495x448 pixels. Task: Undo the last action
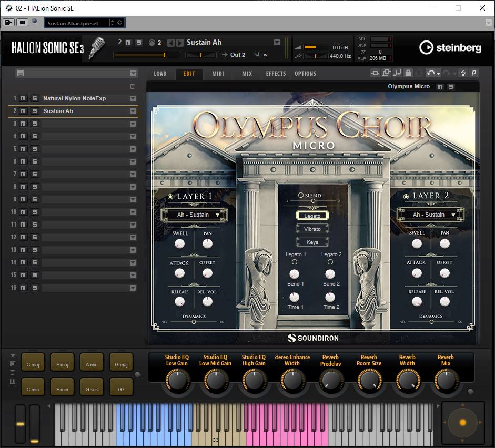[x=431, y=73]
